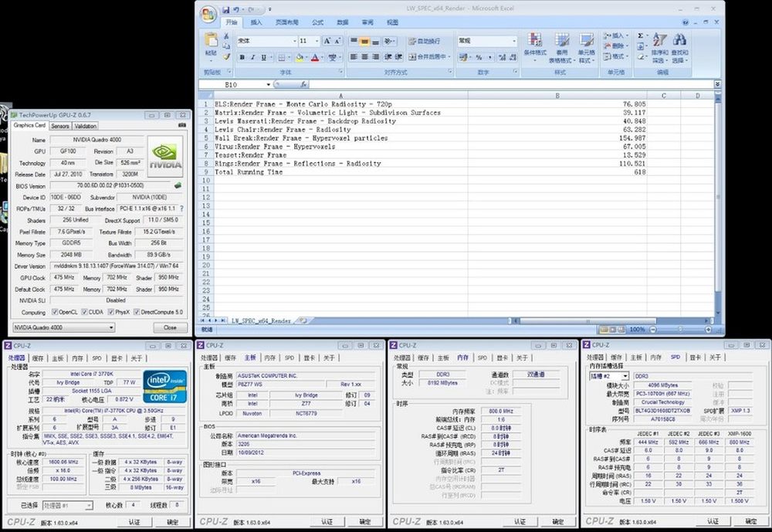
Task: Open font color picker red A
Action: pos(316,58)
